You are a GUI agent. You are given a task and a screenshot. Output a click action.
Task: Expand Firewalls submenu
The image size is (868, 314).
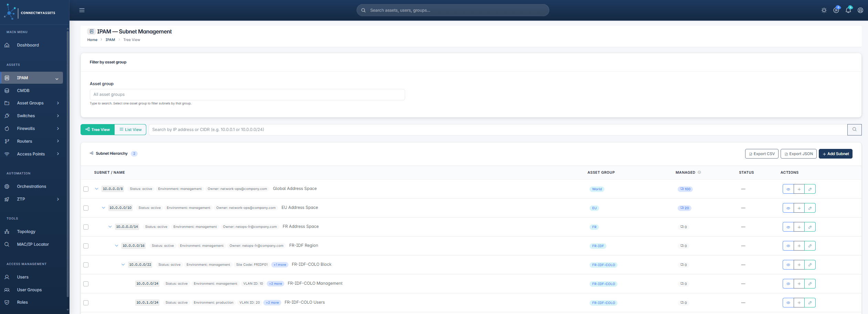32,129
